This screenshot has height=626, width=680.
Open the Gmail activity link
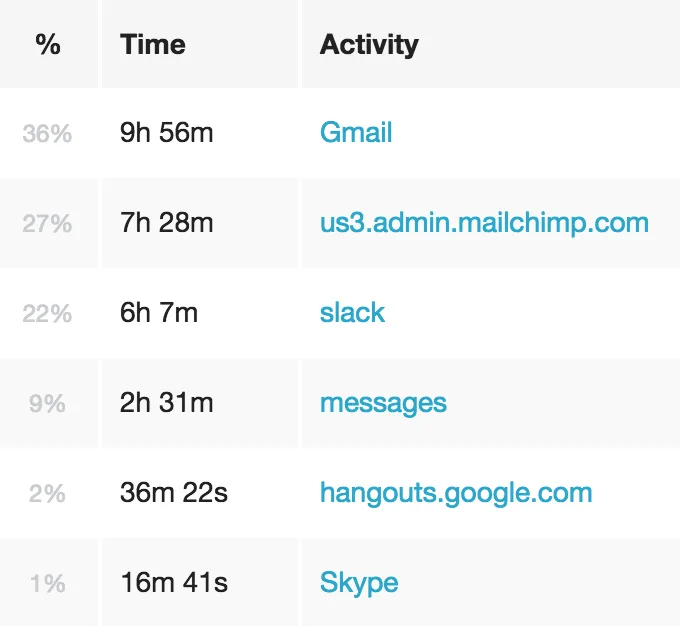coord(356,133)
